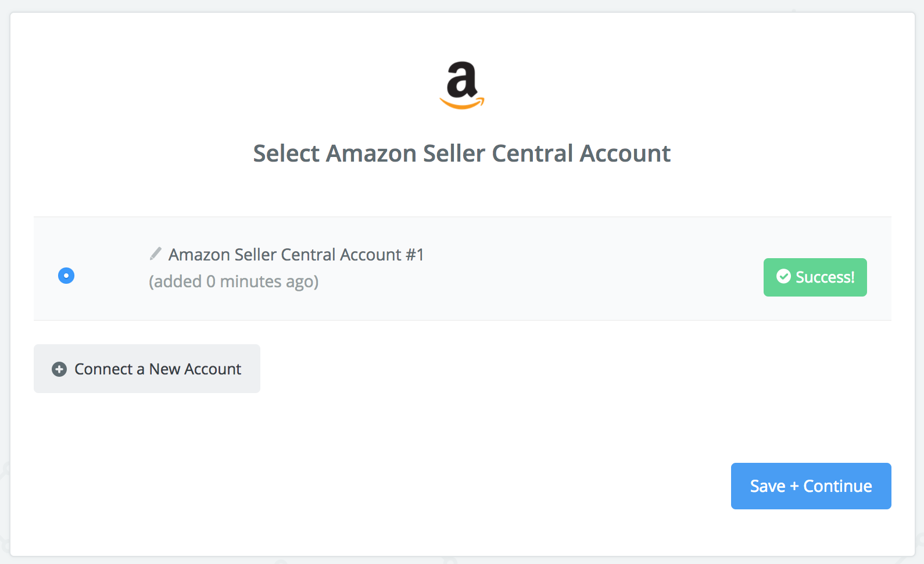Click the "#1" at the end of account name
The image size is (924, 564).
[x=415, y=255]
